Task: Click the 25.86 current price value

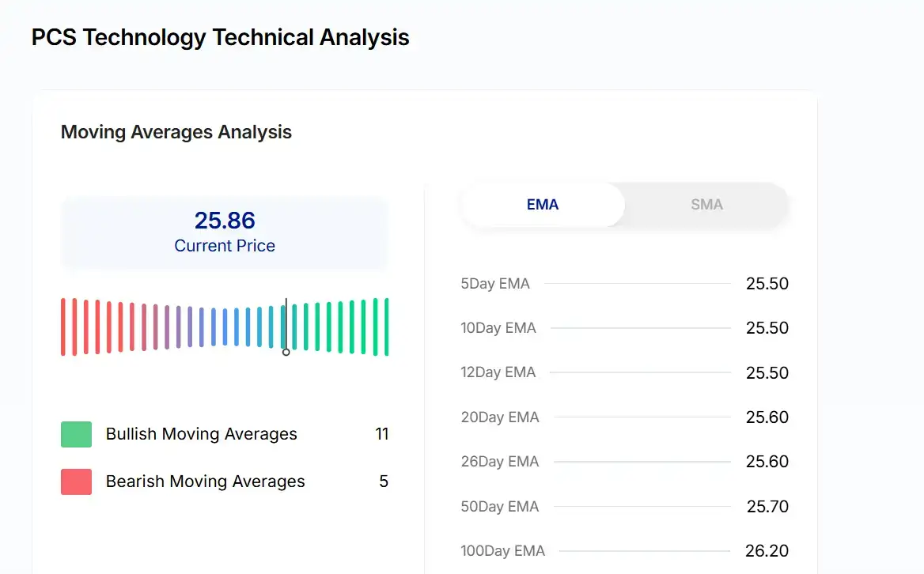Action: [225, 221]
